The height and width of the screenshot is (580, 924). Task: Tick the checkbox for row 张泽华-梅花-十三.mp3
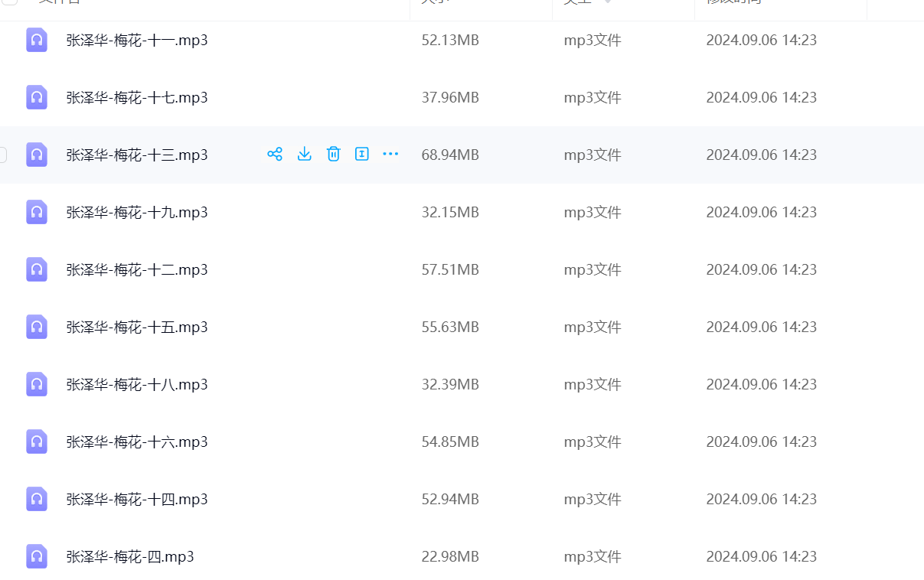click(x=2, y=155)
